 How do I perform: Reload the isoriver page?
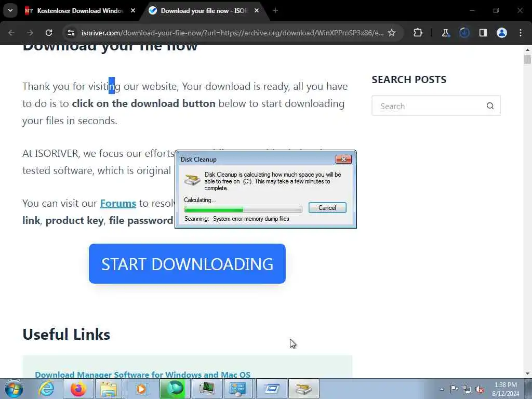pos(49,33)
